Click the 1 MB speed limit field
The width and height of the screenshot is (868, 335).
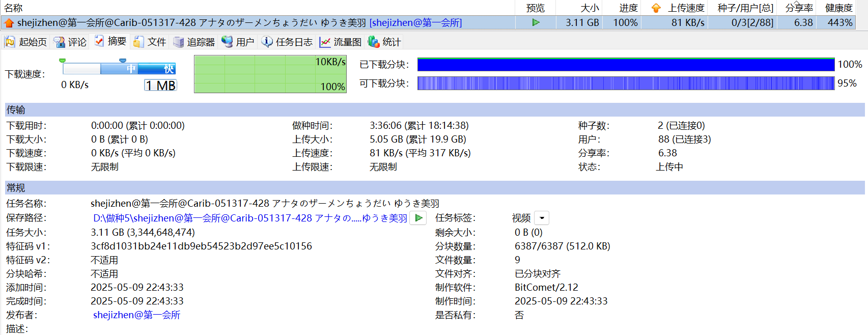[x=160, y=85]
